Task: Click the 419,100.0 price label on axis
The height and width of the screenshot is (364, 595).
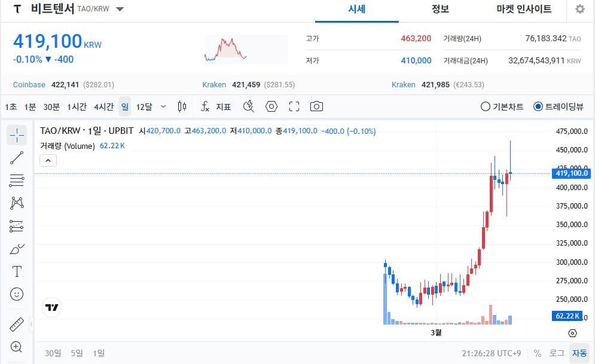Action: coord(572,173)
